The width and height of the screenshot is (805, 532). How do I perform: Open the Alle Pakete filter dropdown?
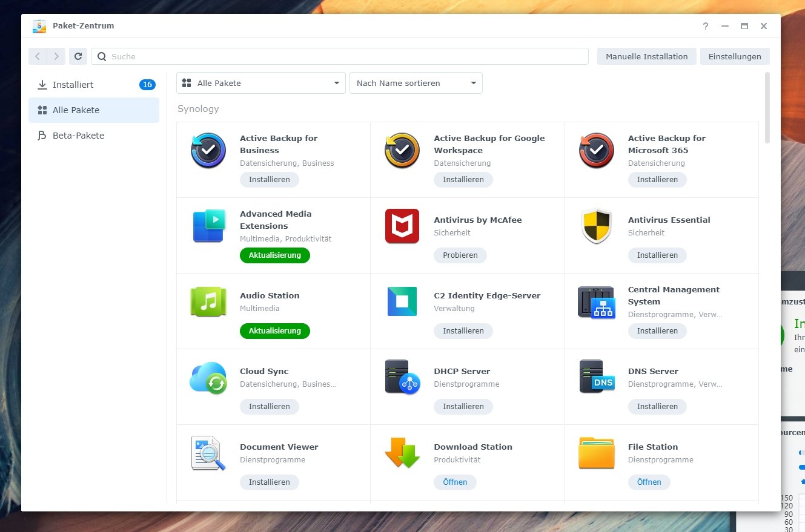click(x=260, y=82)
